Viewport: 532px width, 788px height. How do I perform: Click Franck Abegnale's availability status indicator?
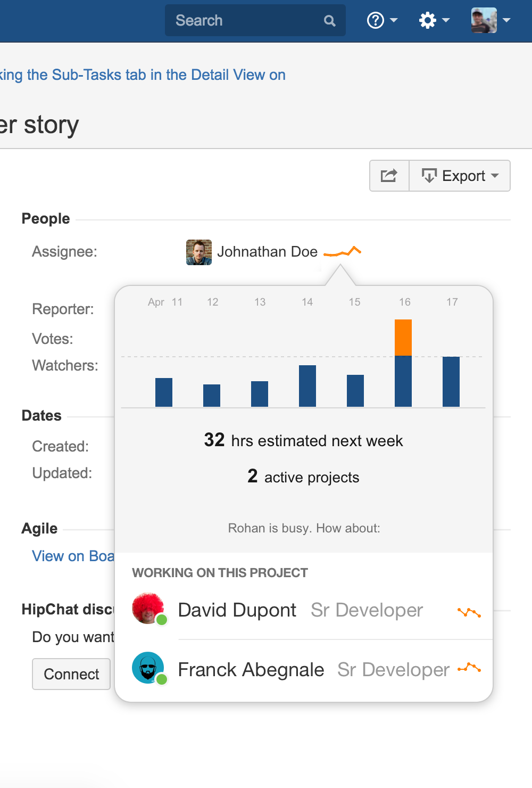tap(161, 680)
